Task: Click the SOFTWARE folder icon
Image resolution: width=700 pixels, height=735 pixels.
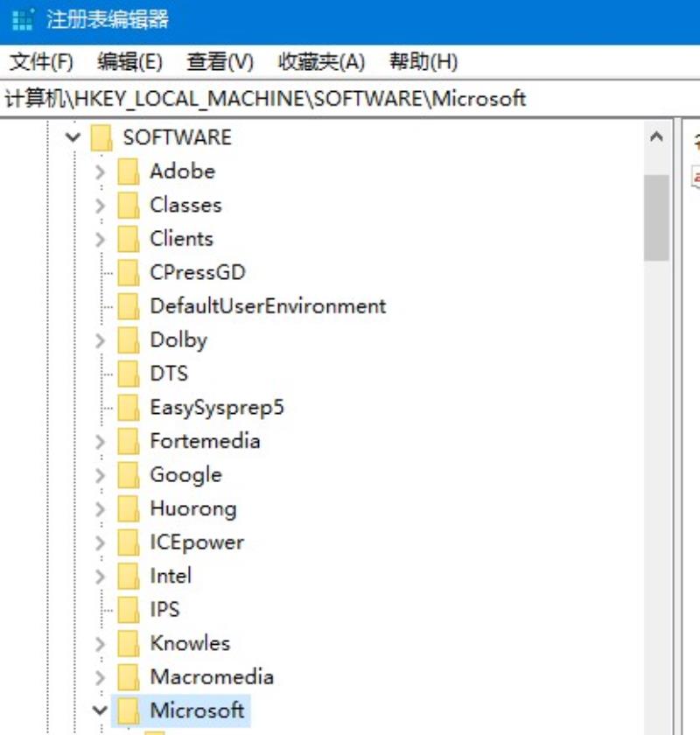Action: click(x=101, y=138)
